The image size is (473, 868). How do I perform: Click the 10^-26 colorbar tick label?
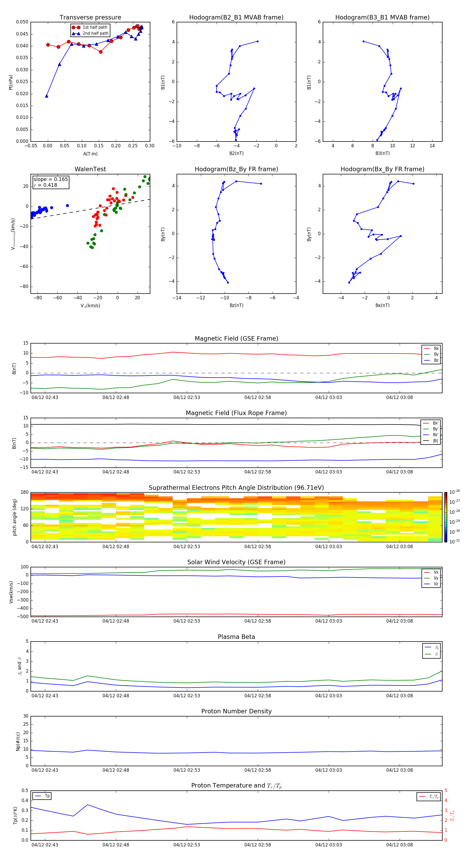455,492
